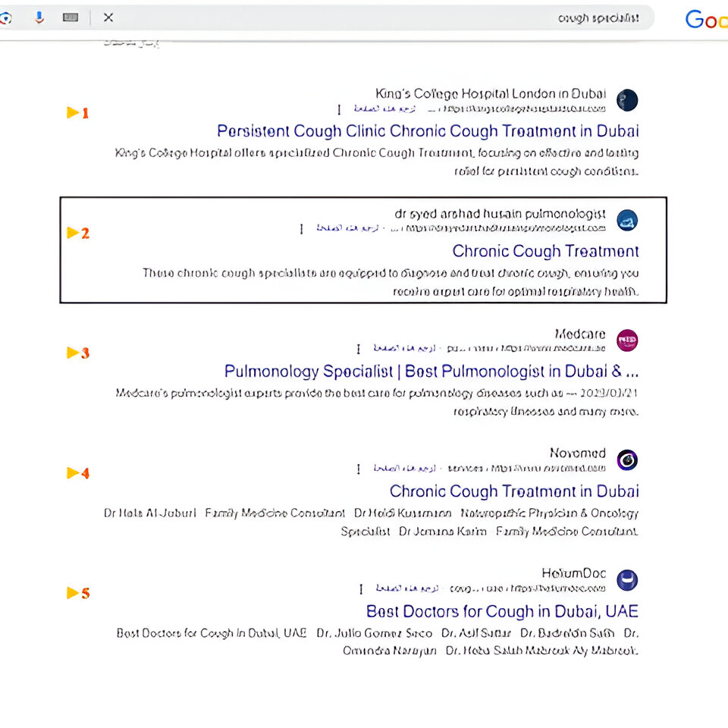Open more options for the Medcare result
728x728 pixels.
tap(359, 349)
